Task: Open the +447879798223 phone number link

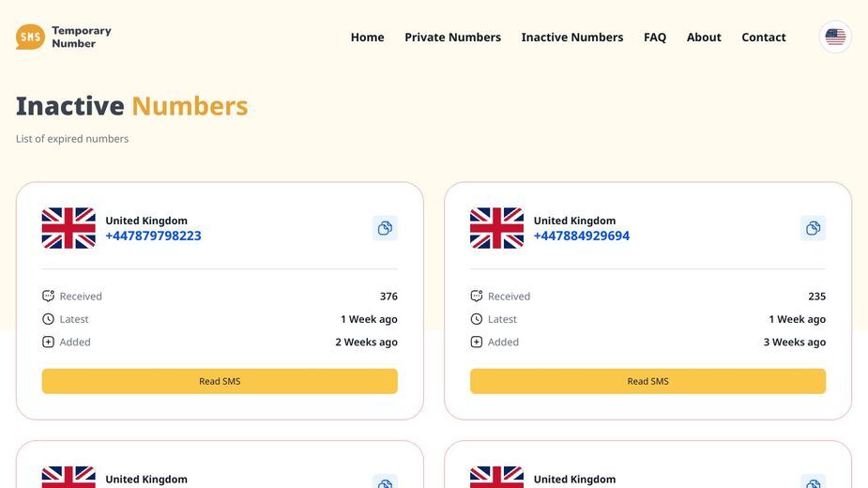Action: pos(153,236)
